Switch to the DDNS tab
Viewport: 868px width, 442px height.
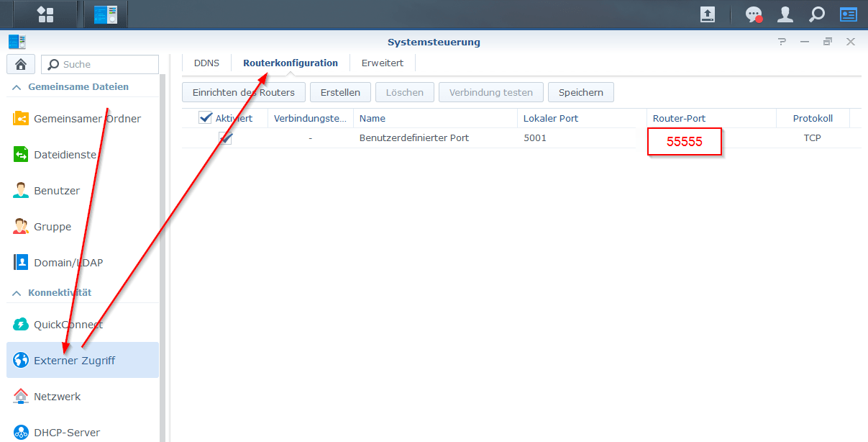coord(206,63)
